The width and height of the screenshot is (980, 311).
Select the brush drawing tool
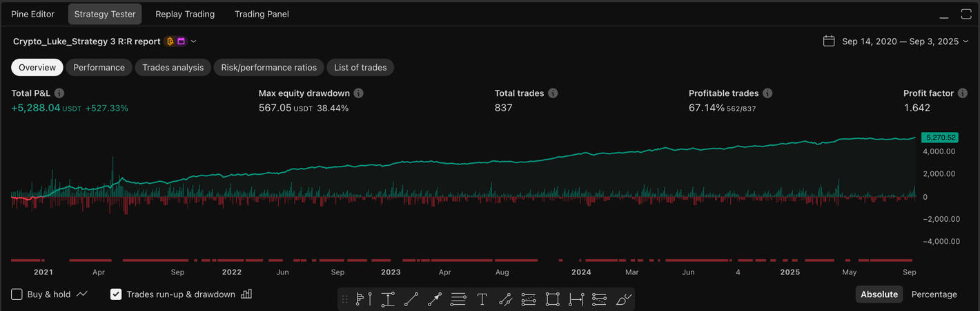[x=623, y=299]
